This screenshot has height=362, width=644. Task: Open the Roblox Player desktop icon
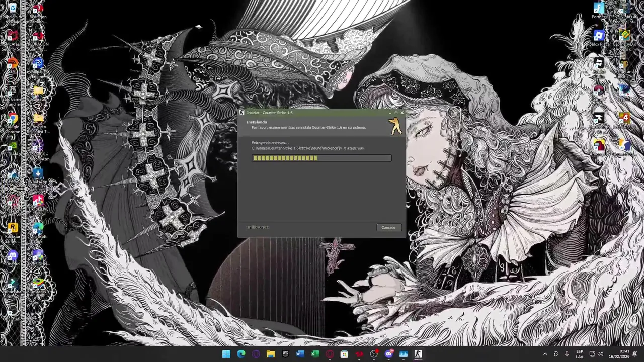599,39
